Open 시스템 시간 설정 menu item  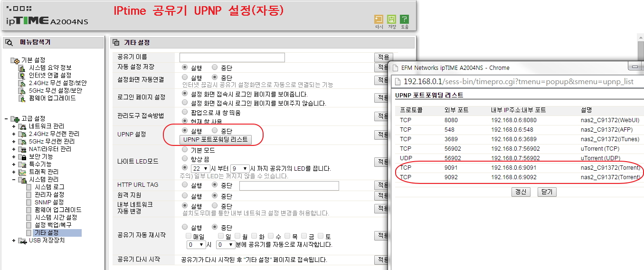click(x=56, y=217)
